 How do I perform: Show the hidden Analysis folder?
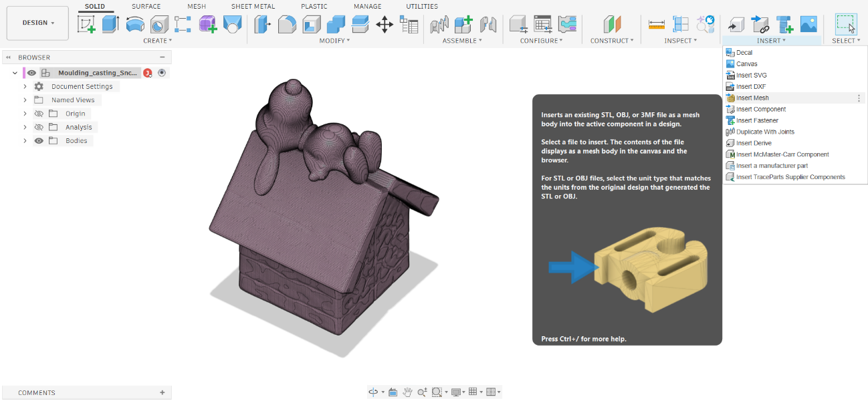click(x=39, y=127)
